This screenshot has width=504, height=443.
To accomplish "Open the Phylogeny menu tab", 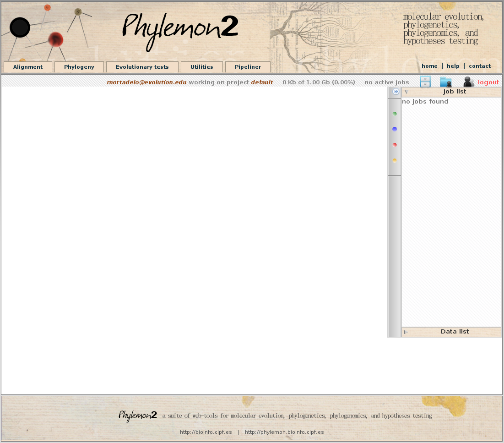I will [x=79, y=67].
